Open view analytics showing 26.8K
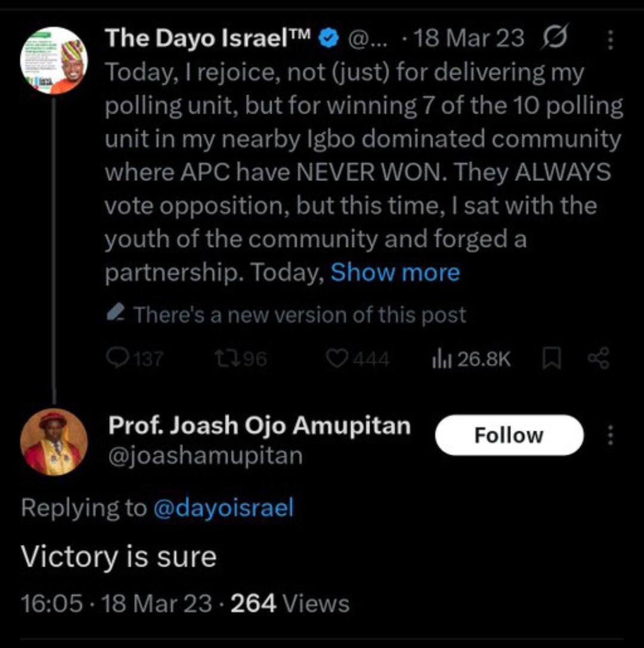Screen dimensions: 644x648 (x=439, y=359)
